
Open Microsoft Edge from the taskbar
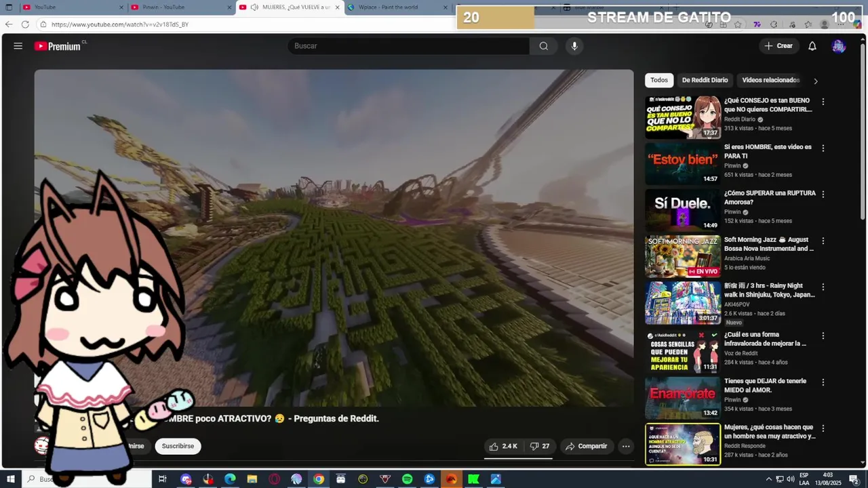[x=230, y=479]
